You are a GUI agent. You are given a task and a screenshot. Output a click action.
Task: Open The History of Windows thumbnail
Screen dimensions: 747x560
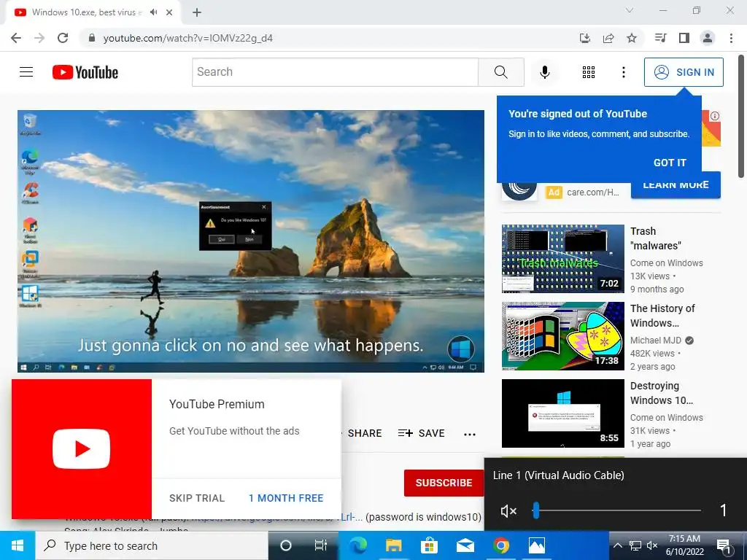562,335
